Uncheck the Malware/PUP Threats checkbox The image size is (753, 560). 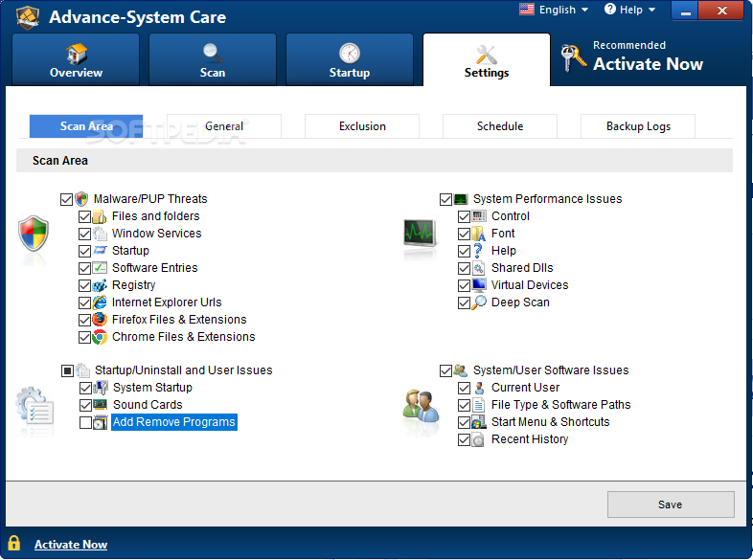point(67,199)
